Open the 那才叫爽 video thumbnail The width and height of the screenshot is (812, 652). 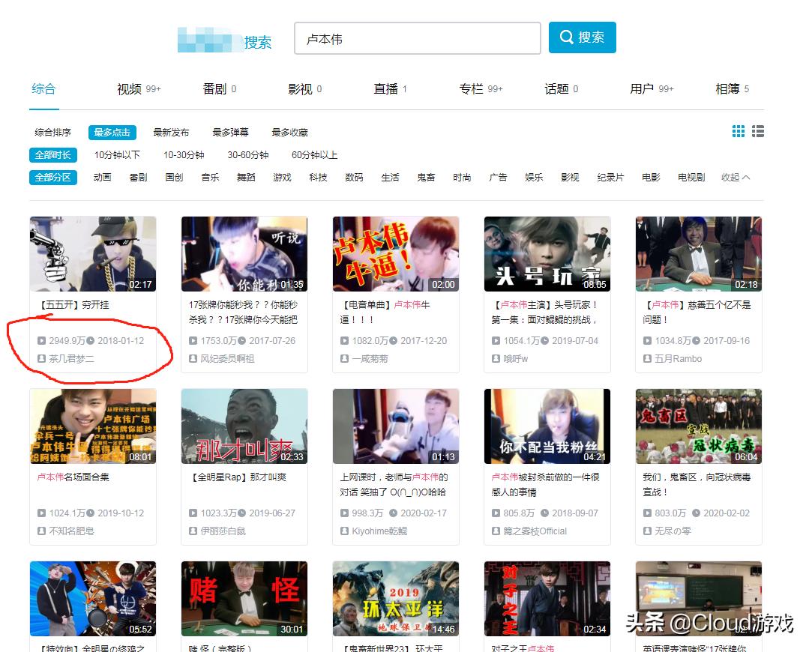tap(244, 426)
